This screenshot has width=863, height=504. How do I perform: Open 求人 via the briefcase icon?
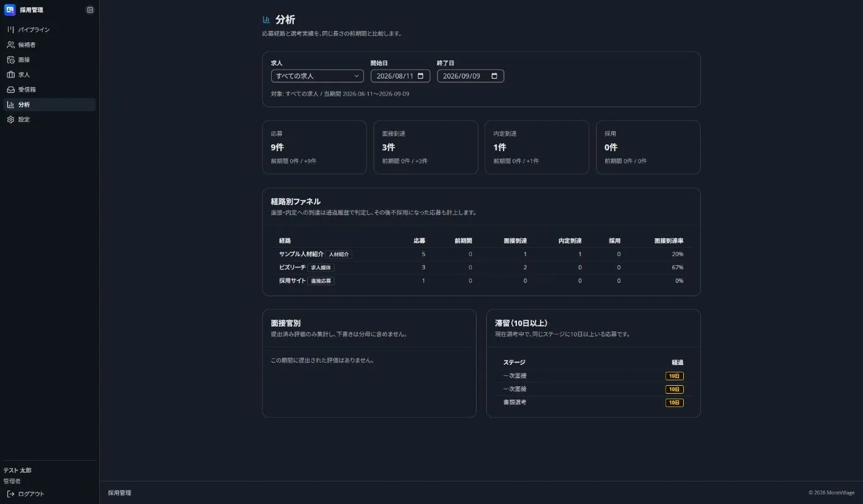[10, 74]
